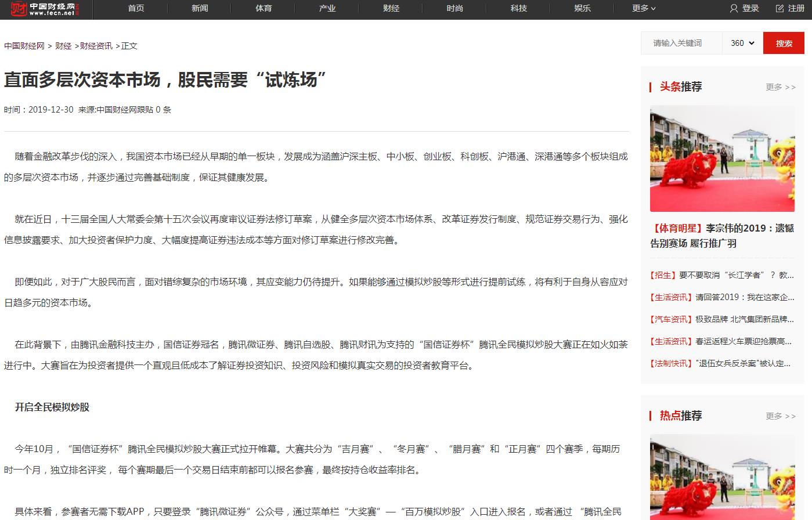The width and height of the screenshot is (812, 520).
Task: Open the 时尚 nav item
Action: tap(455, 8)
